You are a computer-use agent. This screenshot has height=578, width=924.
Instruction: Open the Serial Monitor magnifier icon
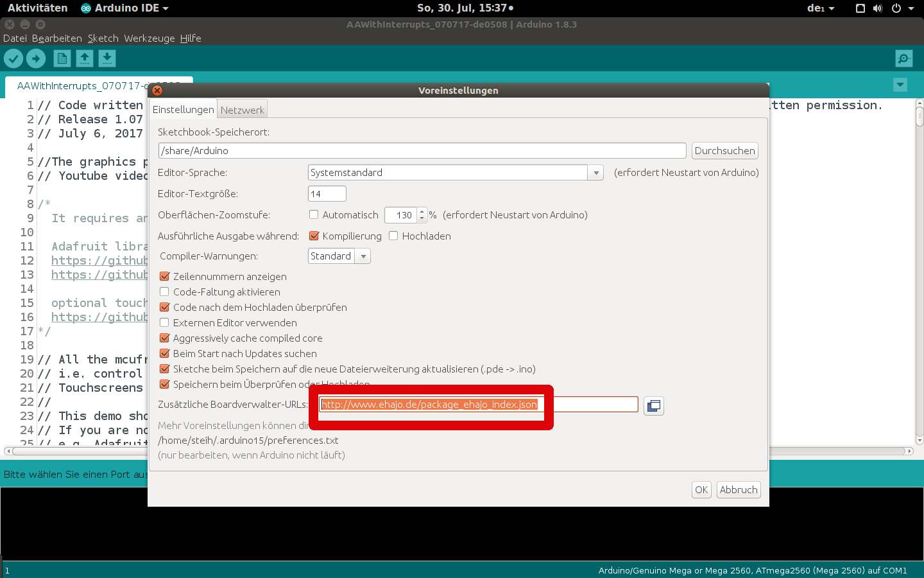coord(904,58)
